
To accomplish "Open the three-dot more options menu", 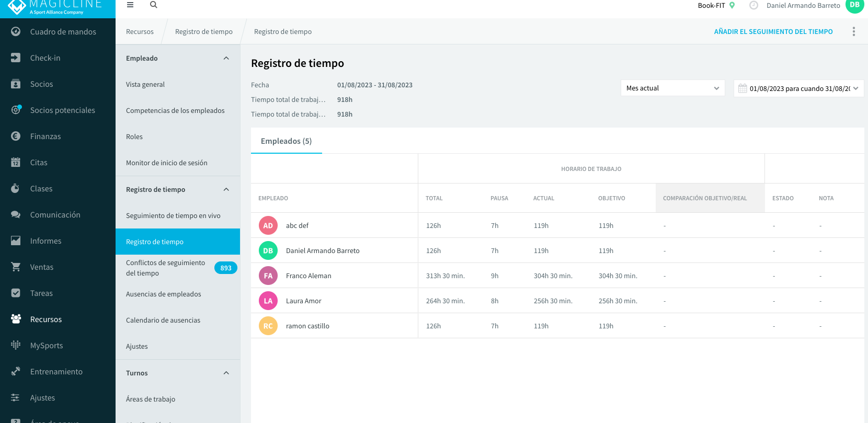I will coord(854,31).
